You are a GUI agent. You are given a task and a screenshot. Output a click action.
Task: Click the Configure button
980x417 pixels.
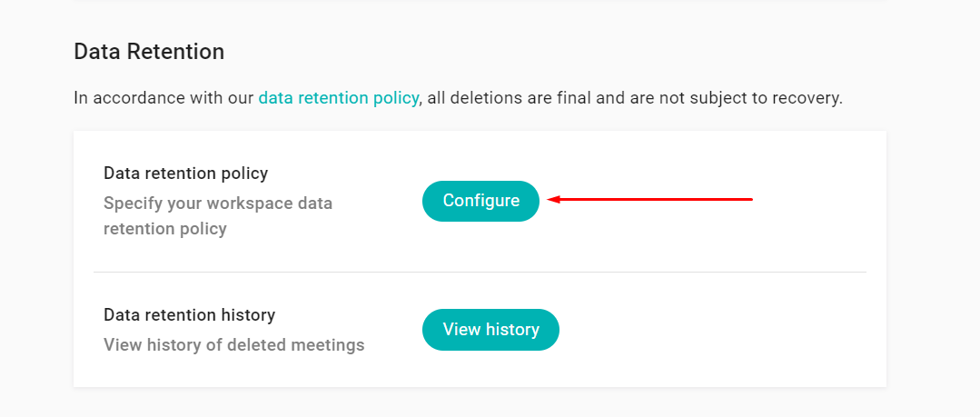coord(480,201)
